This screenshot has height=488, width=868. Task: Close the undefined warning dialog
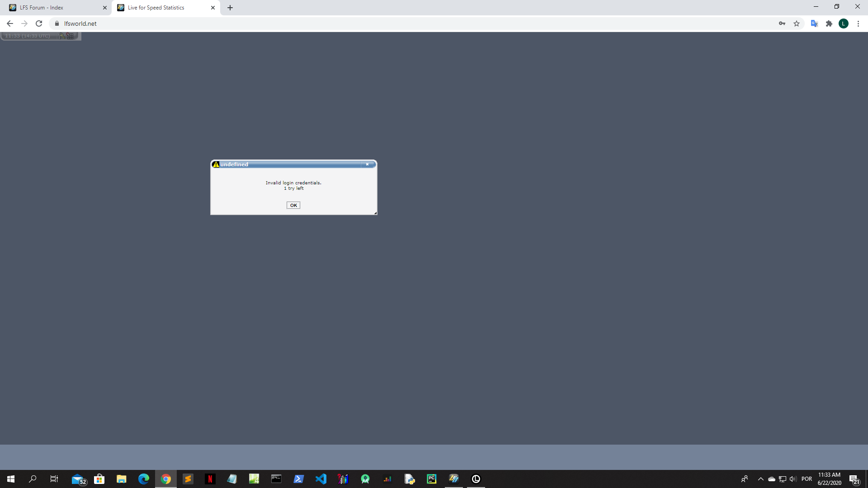[x=367, y=164]
